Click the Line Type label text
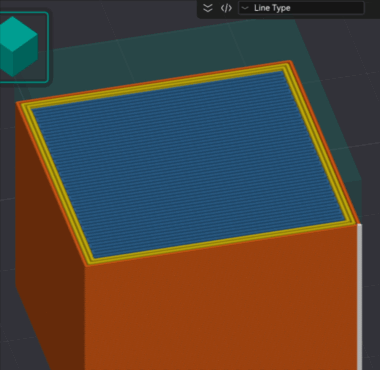Viewport: 380px width, 370px height. point(272,8)
